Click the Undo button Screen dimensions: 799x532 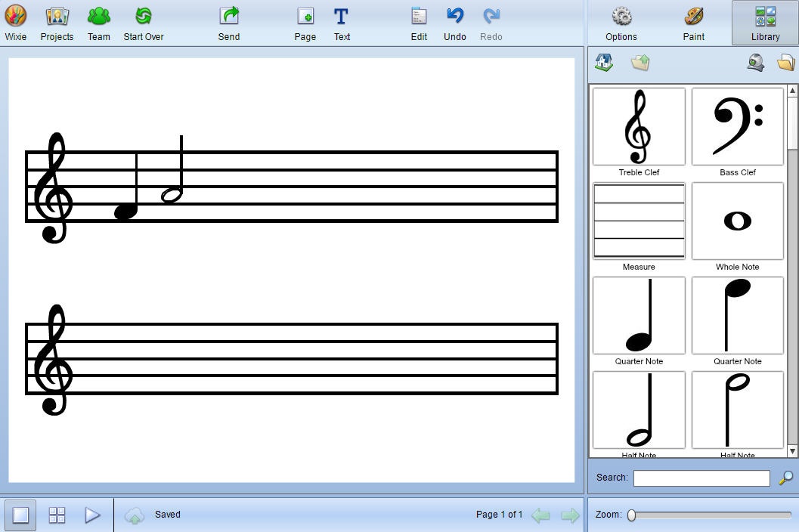point(454,21)
